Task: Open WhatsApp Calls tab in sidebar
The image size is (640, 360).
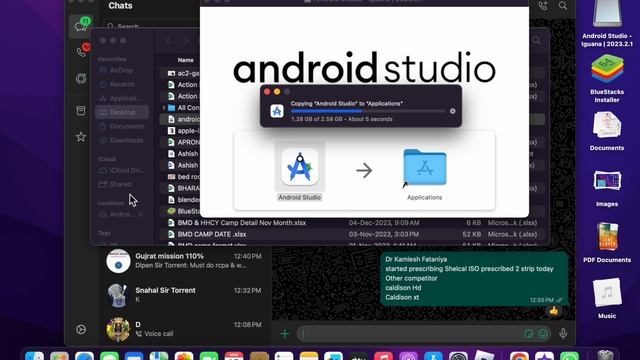Action: click(x=81, y=52)
